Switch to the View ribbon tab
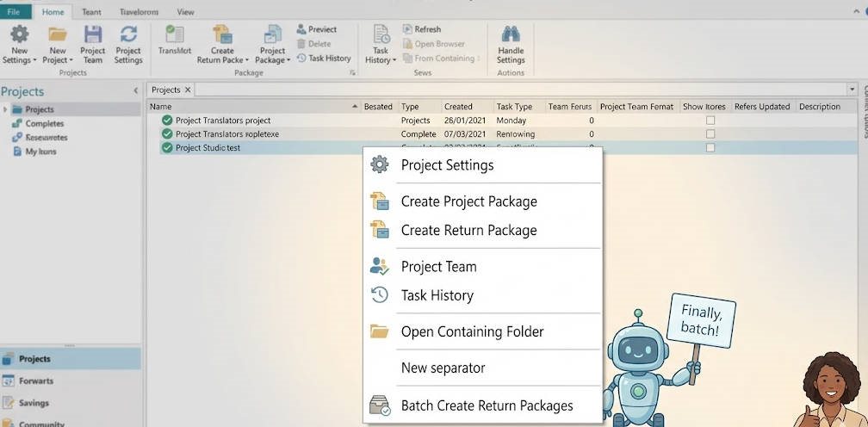The image size is (868, 427). (185, 11)
